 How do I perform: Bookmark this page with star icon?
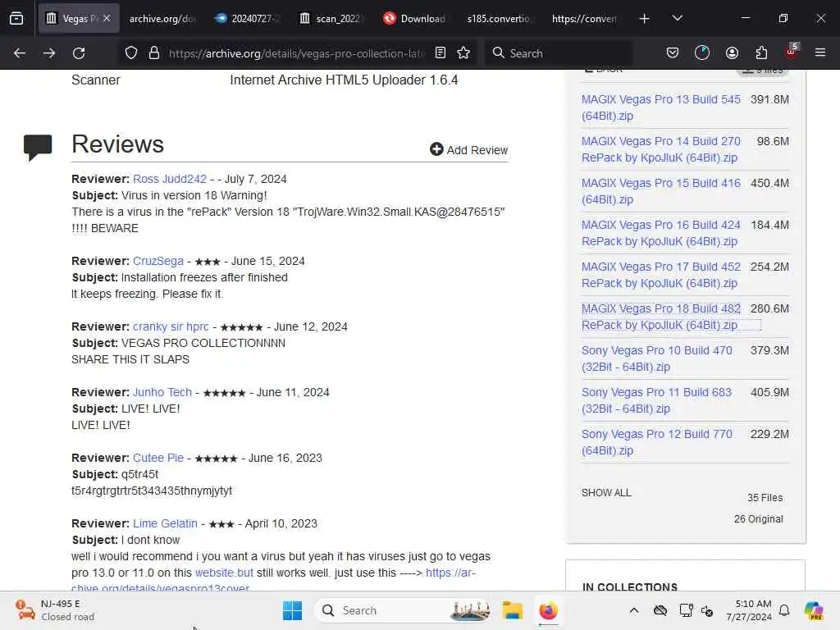[x=463, y=53]
